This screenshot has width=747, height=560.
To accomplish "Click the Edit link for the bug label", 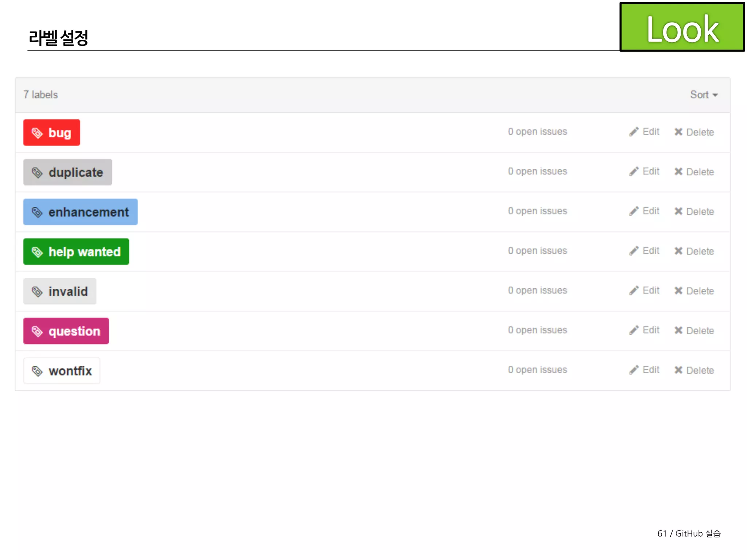I will [x=651, y=132].
